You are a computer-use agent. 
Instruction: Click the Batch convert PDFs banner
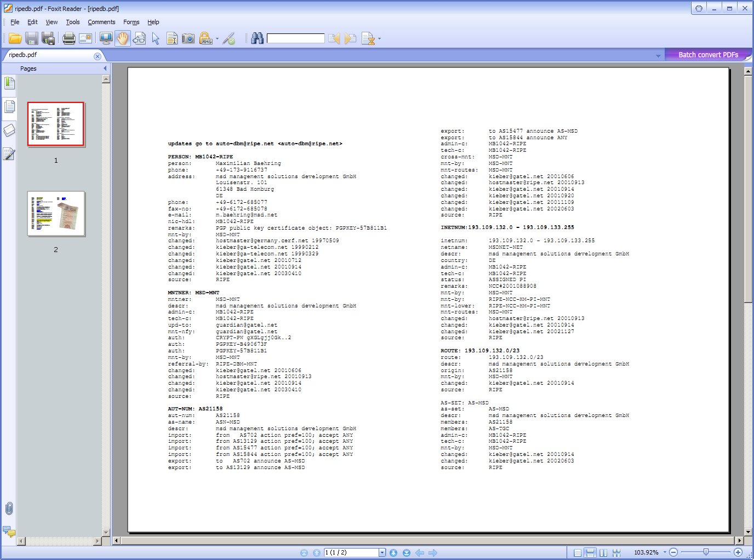click(x=707, y=55)
